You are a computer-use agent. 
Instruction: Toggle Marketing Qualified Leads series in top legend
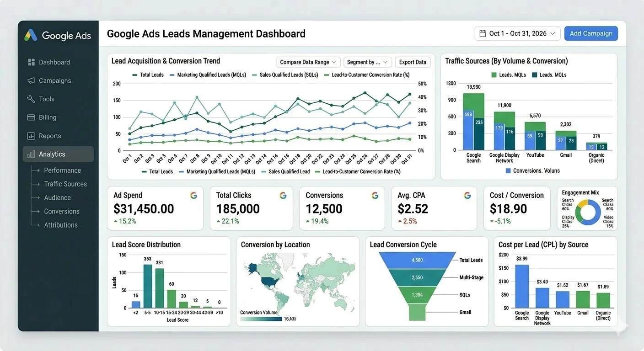[x=207, y=75]
